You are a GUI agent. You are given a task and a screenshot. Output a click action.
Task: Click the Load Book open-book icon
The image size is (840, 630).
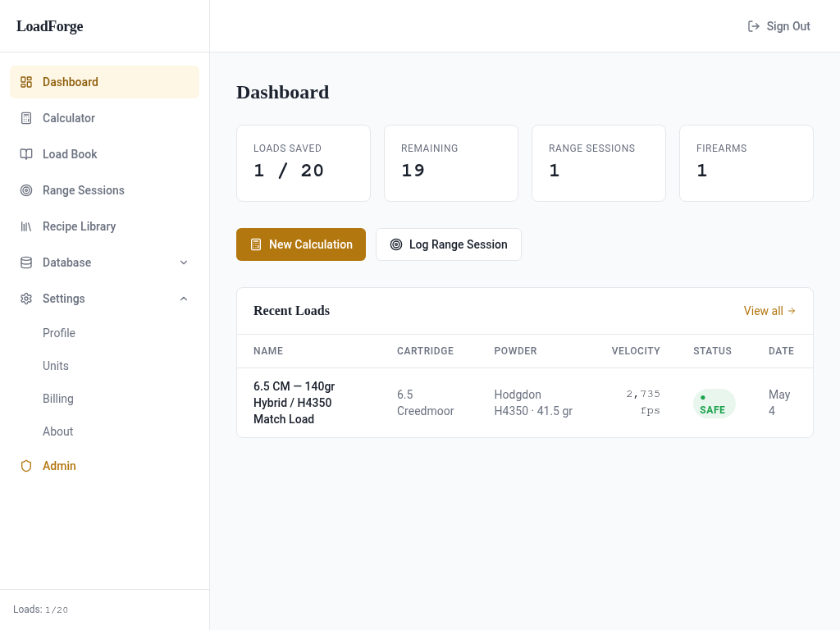pyautogui.click(x=26, y=154)
